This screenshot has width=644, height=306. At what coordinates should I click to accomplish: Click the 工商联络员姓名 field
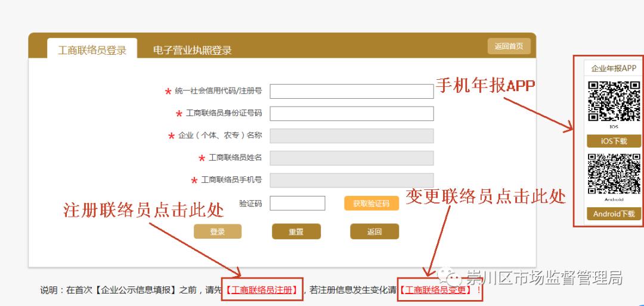pyautogui.click(x=352, y=158)
